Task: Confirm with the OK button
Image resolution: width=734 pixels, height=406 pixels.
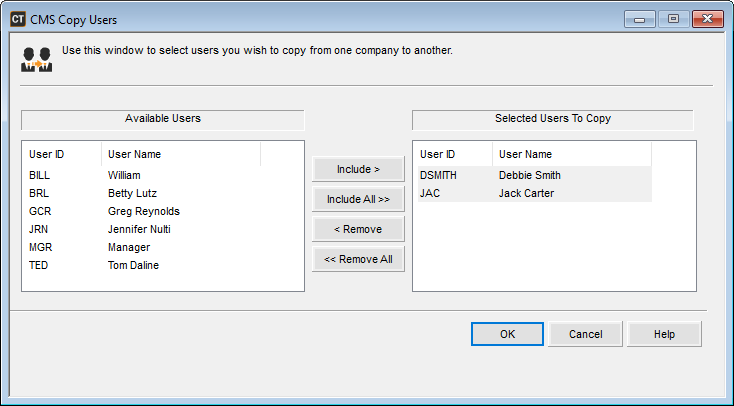Action: coord(507,334)
